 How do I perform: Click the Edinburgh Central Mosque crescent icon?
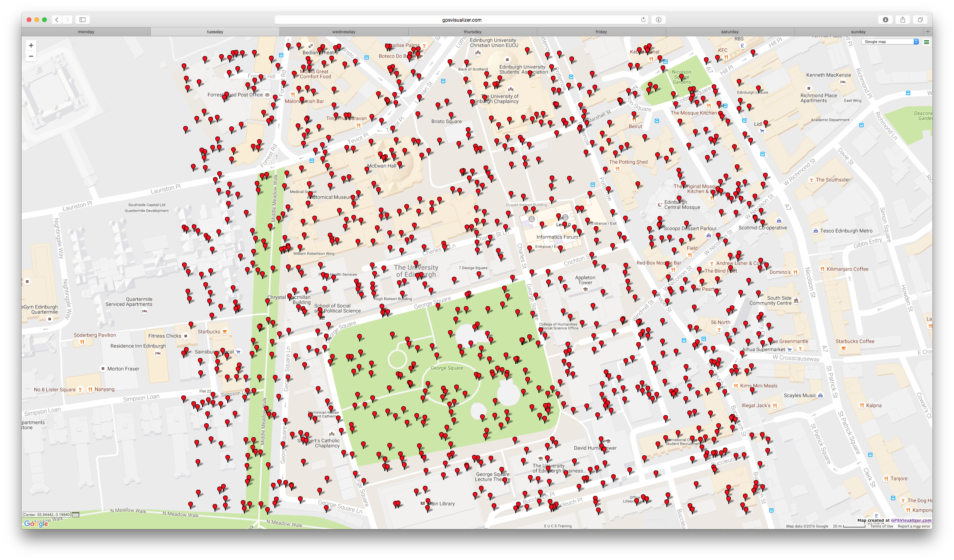point(660,204)
